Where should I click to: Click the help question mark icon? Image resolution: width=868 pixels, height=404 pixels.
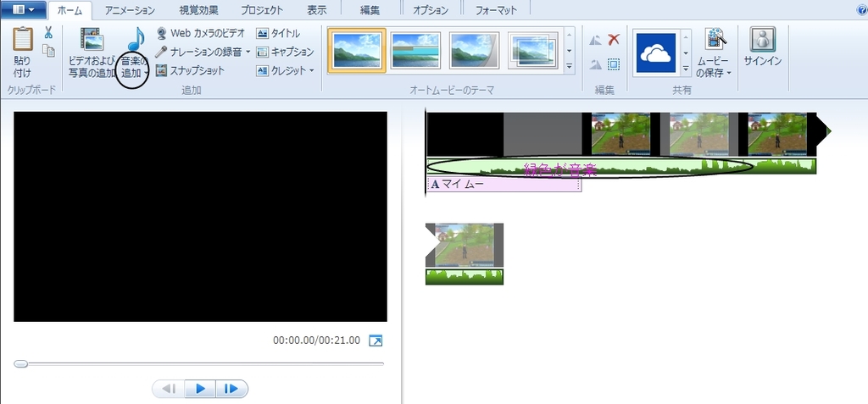(861, 10)
